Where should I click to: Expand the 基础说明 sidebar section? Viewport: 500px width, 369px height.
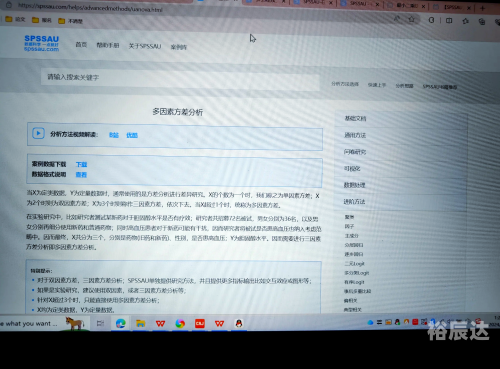(401, 119)
